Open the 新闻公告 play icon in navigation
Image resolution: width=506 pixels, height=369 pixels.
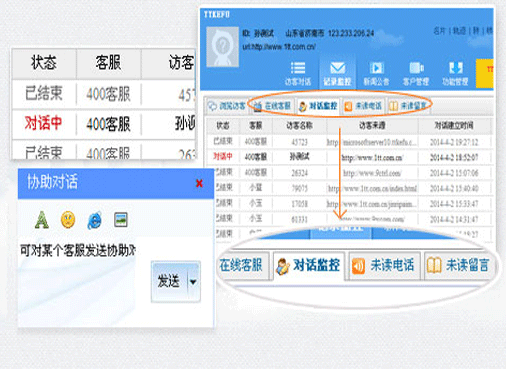coord(376,68)
